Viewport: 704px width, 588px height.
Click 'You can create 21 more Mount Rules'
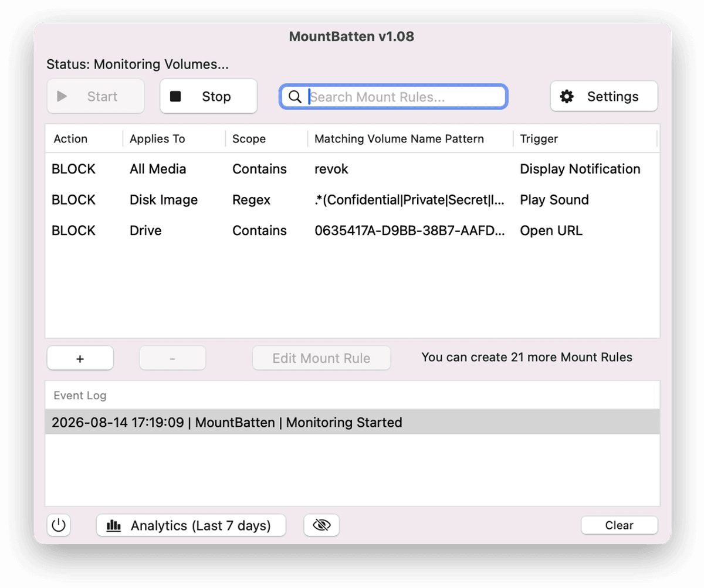pos(527,357)
